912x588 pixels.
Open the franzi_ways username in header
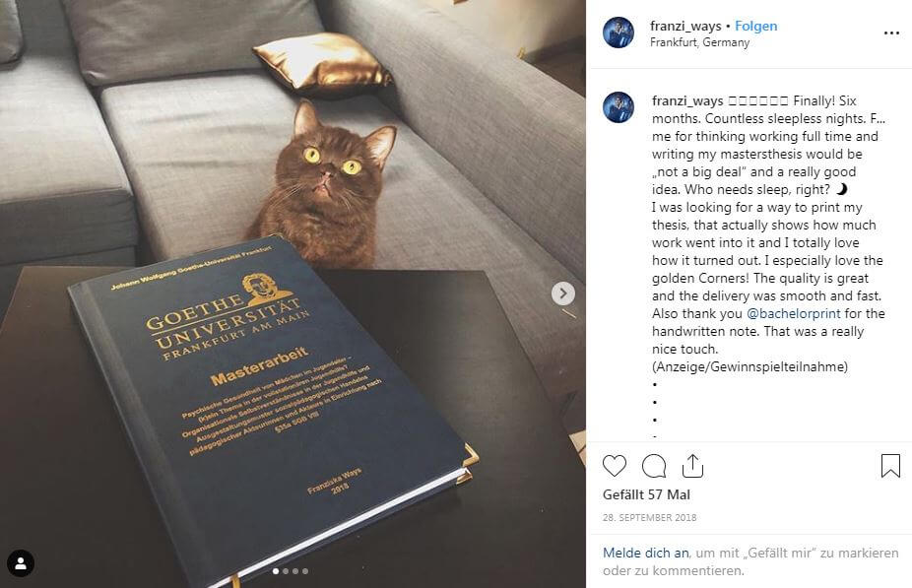point(685,27)
